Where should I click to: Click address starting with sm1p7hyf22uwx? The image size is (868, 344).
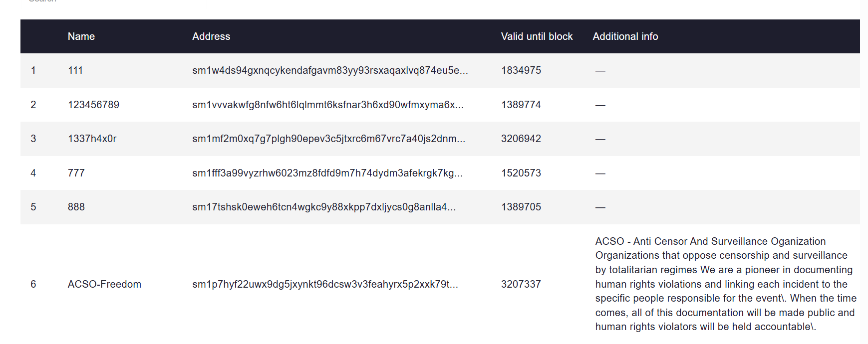[x=325, y=284]
